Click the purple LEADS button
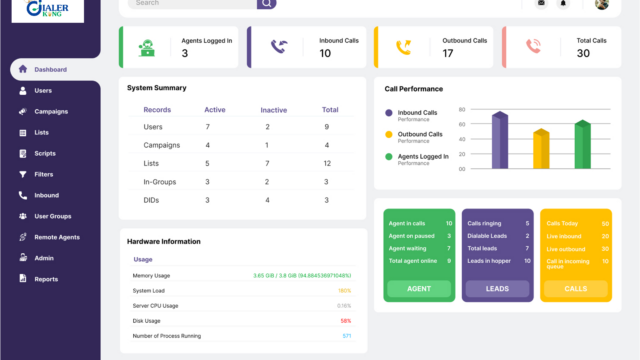The height and width of the screenshot is (360, 640). click(497, 289)
